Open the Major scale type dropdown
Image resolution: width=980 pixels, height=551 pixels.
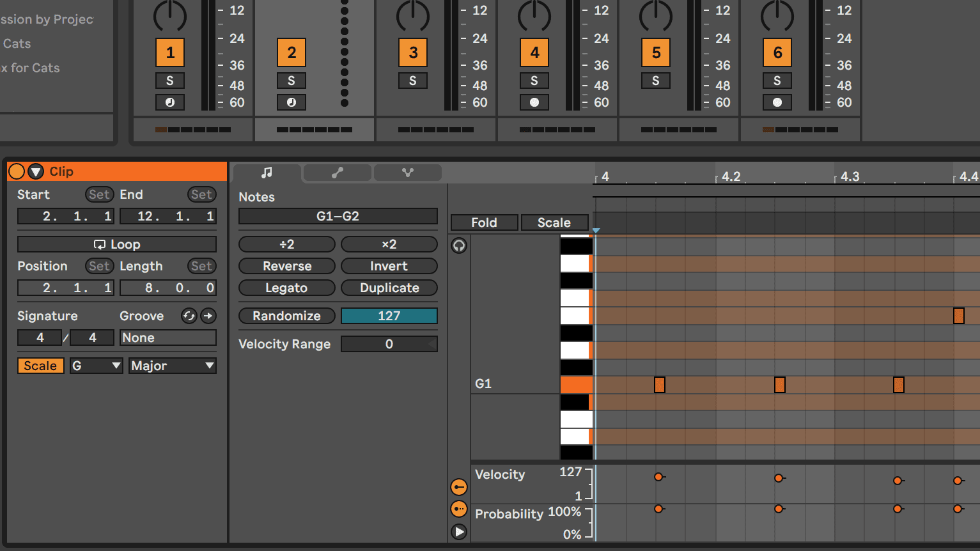pos(173,366)
